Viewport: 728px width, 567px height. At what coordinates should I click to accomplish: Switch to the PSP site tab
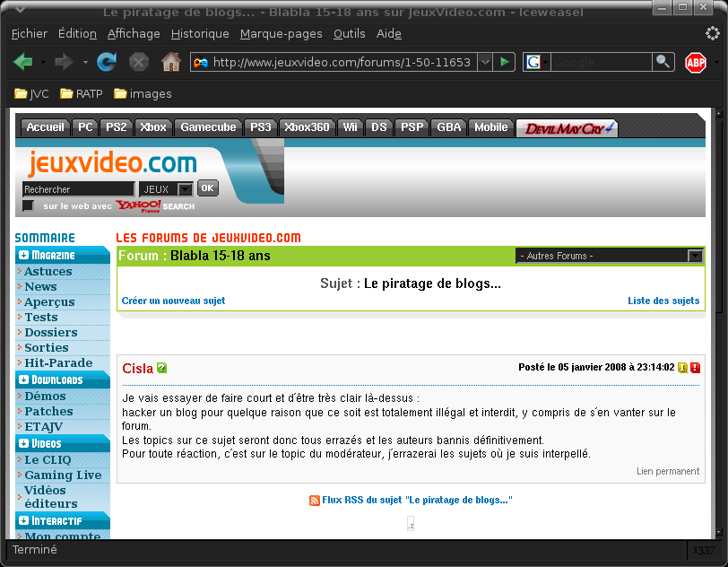click(412, 127)
